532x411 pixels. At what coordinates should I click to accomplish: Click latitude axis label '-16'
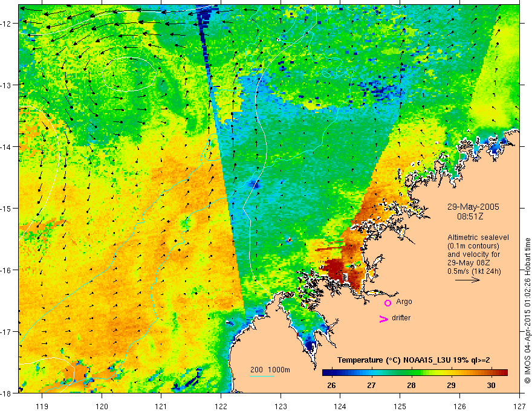[x=7, y=270]
